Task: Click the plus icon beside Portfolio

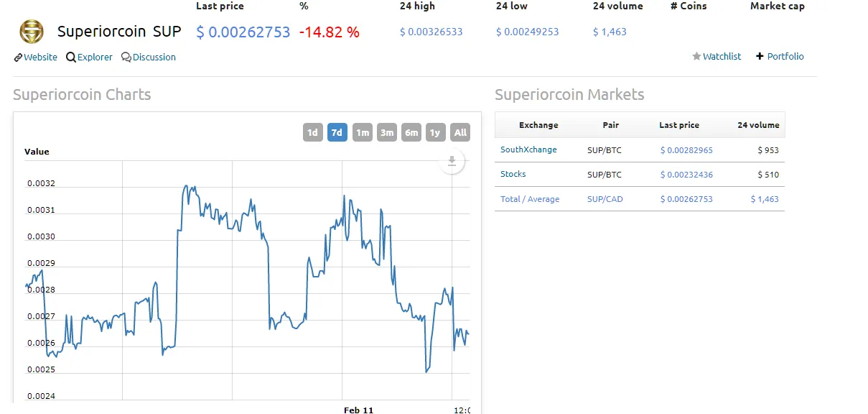Action: (760, 56)
